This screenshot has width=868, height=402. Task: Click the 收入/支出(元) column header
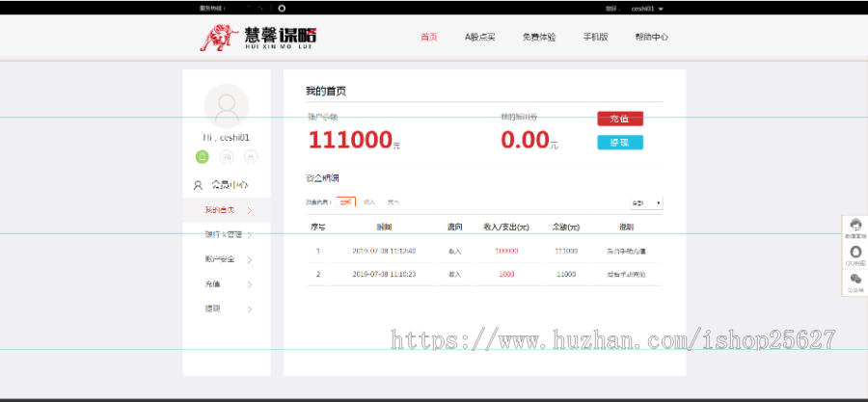(x=506, y=227)
